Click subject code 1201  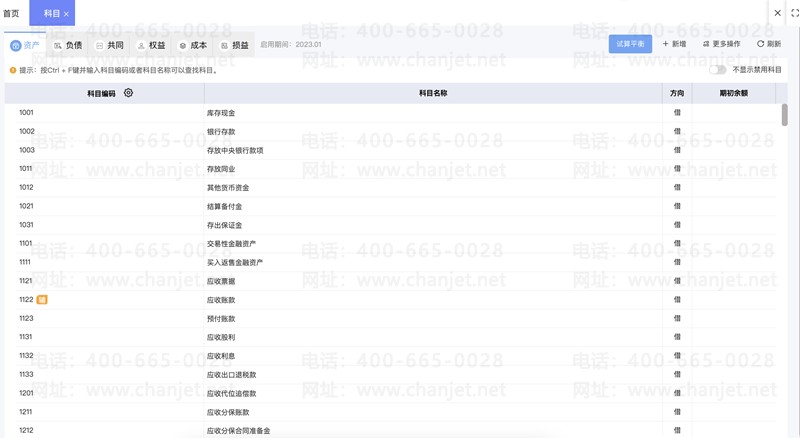tap(27, 393)
